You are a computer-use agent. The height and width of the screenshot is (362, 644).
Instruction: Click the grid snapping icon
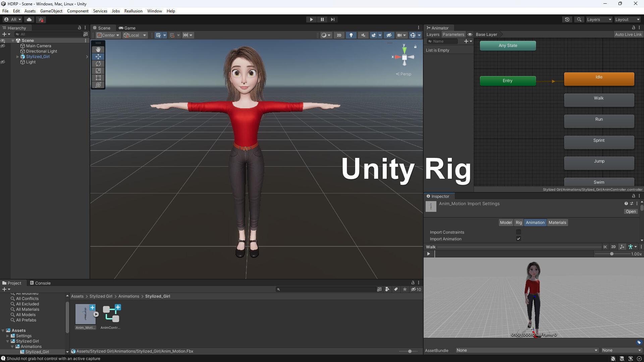pos(158,35)
